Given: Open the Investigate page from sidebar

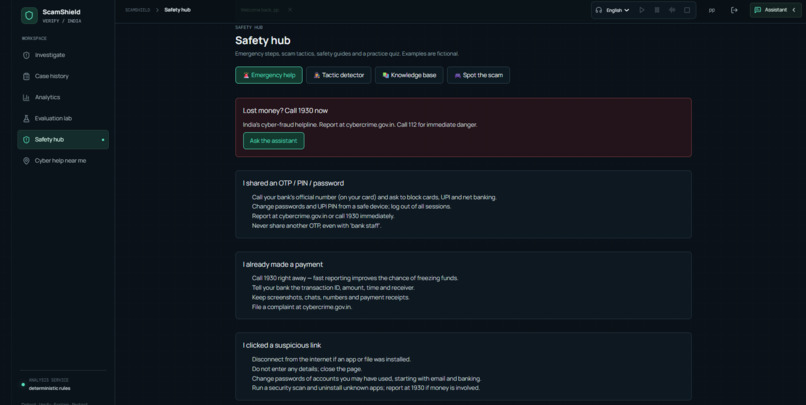Looking at the screenshot, I should click(63, 55).
